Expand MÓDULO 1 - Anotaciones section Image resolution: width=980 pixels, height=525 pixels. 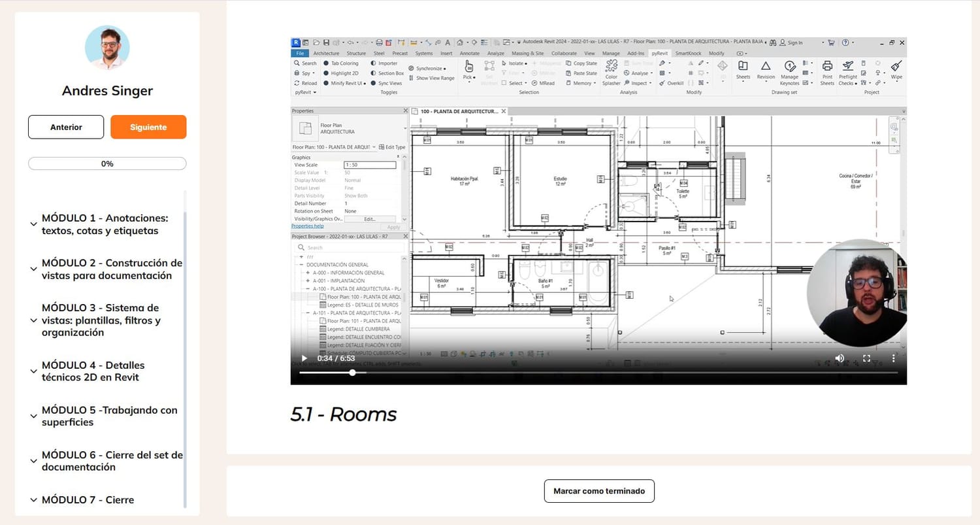coord(33,224)
